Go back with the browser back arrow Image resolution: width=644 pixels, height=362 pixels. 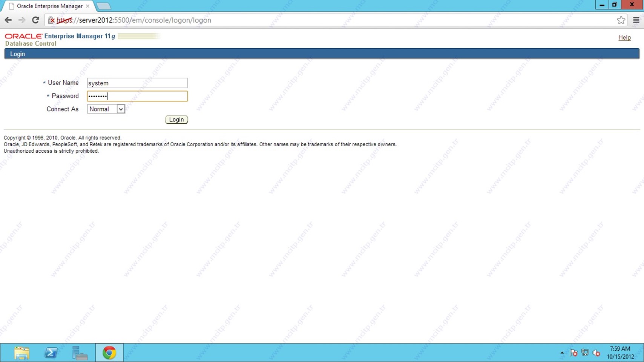pyautogui.click(x=8, y=20)
